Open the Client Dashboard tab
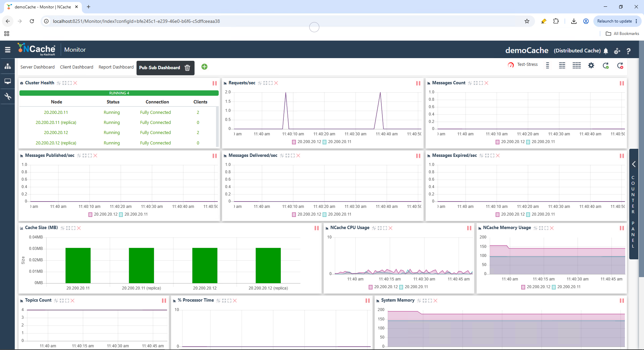This screenshot has width=644, height=350. [76, 67]
